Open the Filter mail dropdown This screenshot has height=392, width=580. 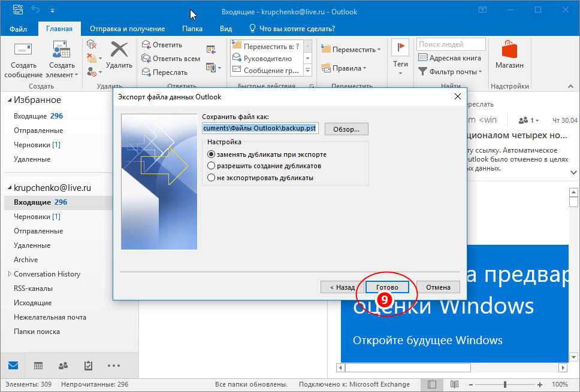450,72
